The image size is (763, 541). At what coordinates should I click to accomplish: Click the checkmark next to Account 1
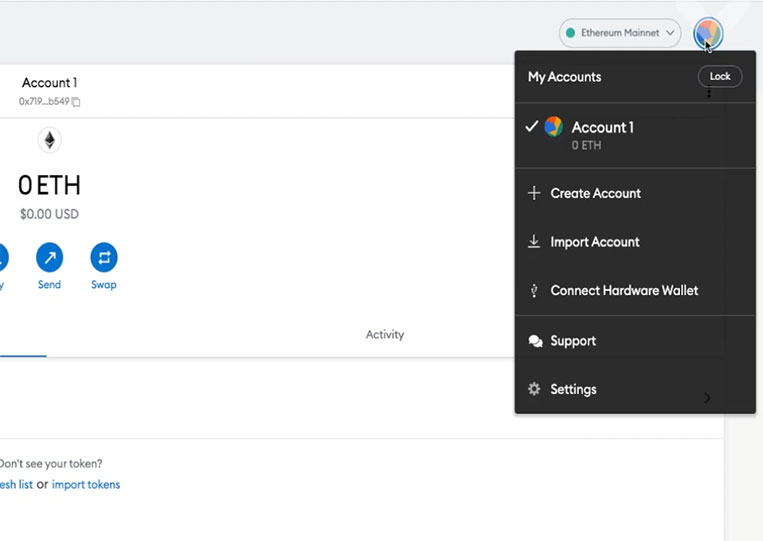[532, 126]
